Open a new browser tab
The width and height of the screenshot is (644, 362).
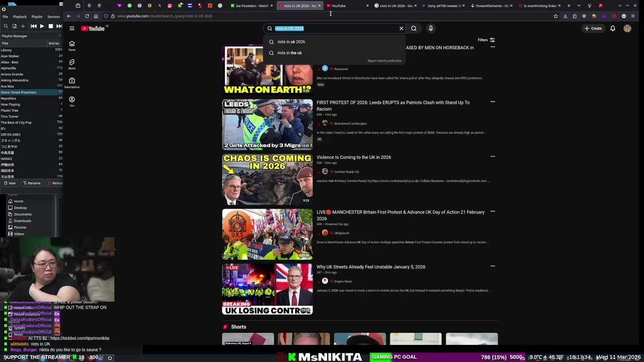[569, 6]
